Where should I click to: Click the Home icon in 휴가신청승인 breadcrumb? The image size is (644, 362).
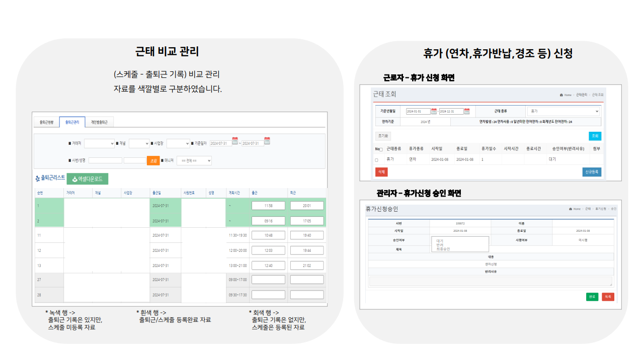click(x=571, y=209)
